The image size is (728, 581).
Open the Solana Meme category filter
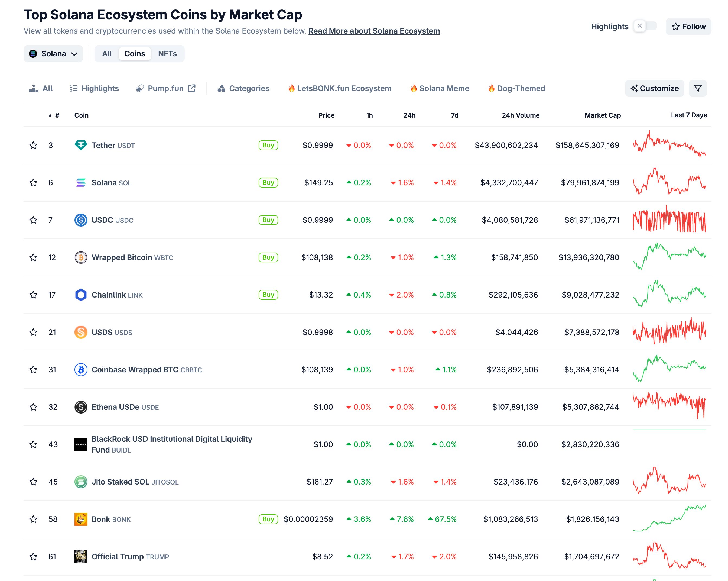pos(439,88)
